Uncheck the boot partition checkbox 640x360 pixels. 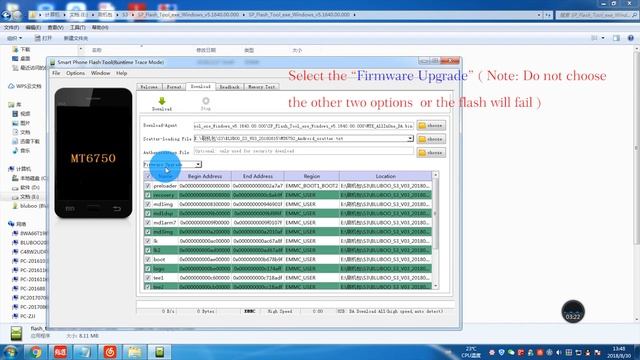pos(148,259)
